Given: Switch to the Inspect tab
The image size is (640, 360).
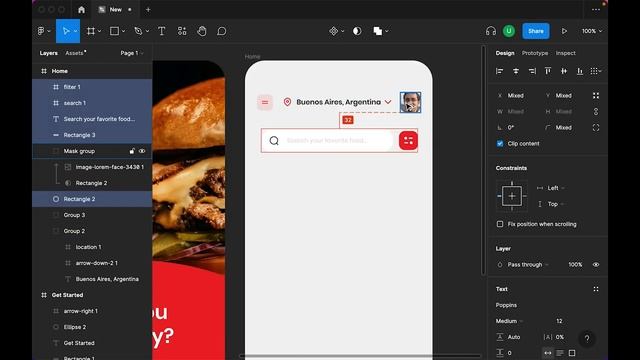Looking at the screenshot, I should (565, 53).
